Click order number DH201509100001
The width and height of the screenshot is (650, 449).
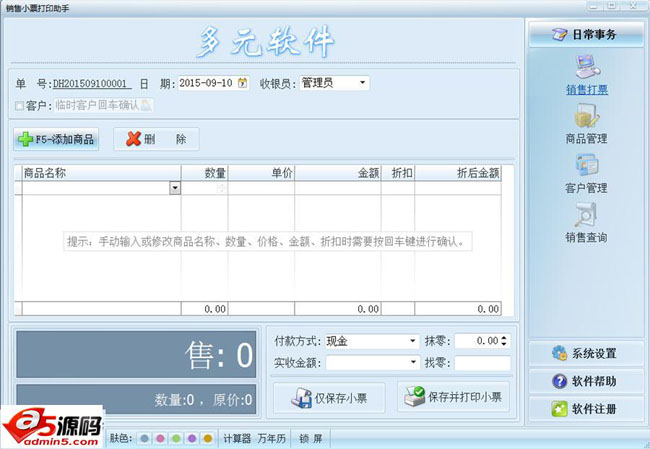point(92,83)
